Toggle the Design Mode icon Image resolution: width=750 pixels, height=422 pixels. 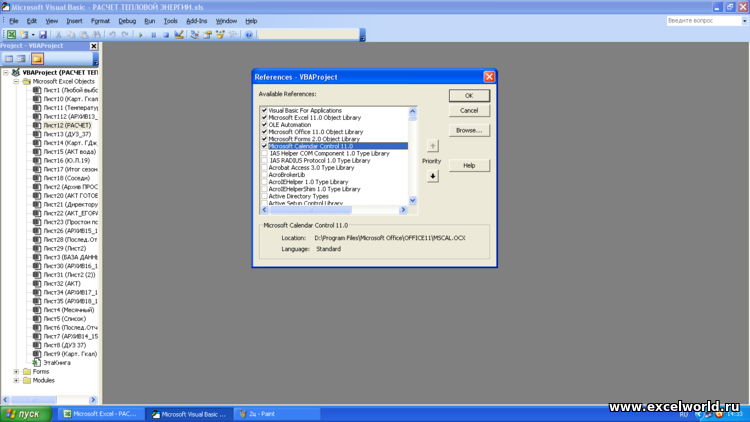click(179, 34)
